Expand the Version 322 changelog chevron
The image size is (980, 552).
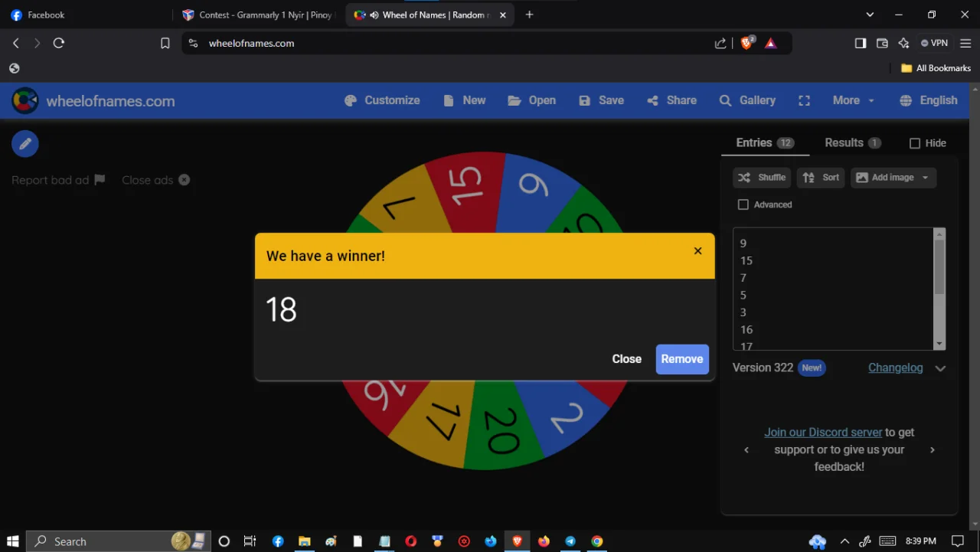940,368
